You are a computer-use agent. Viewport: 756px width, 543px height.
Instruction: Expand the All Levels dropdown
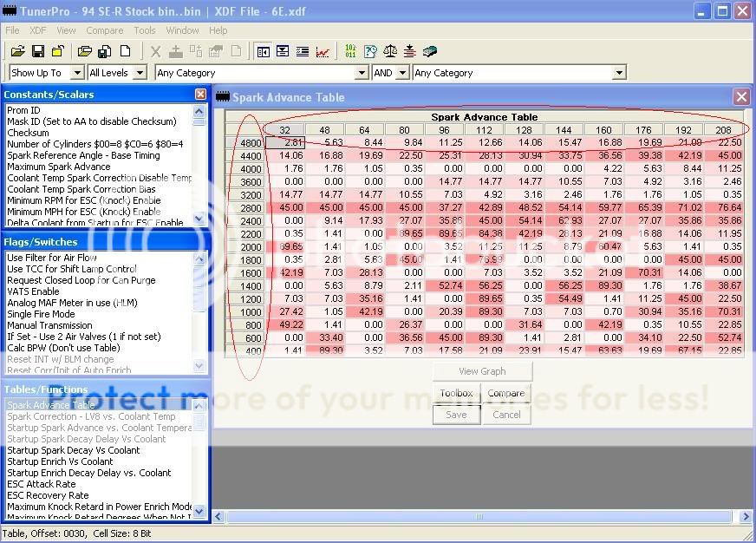click(x=144, y=74)
